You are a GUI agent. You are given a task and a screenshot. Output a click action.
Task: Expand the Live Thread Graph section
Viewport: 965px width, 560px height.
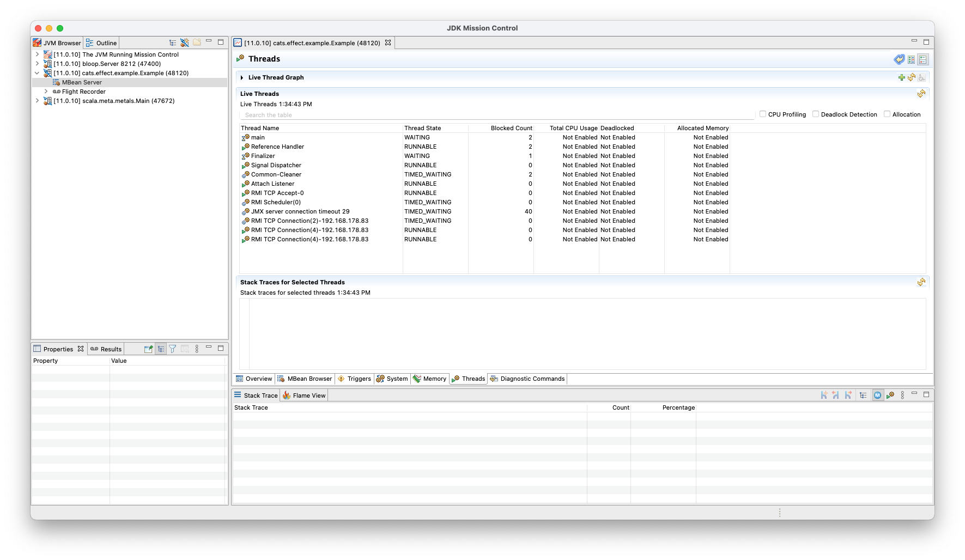click(242, 77)
